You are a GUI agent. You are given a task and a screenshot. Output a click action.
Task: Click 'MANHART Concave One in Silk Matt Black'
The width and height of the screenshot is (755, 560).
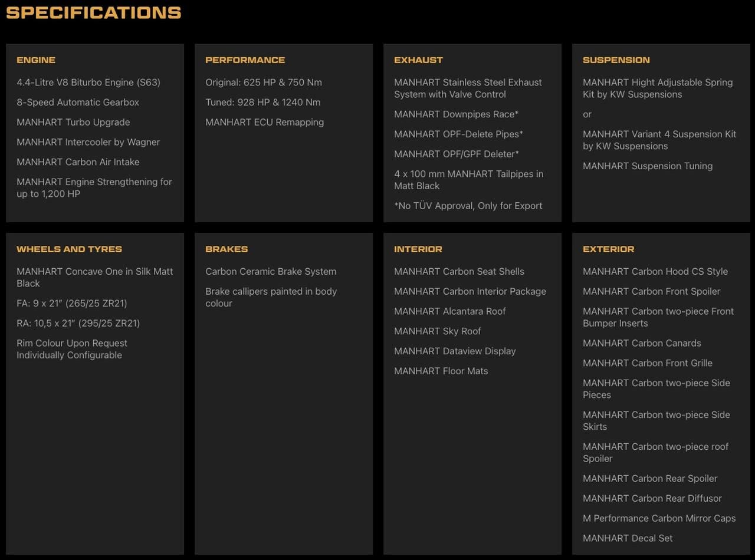click(x=95, y=278)
